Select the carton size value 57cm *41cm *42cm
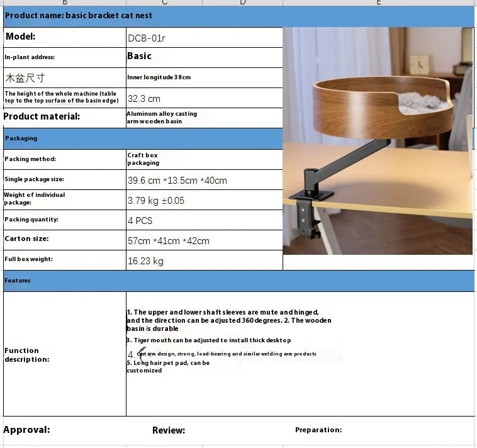 point(204,240)
